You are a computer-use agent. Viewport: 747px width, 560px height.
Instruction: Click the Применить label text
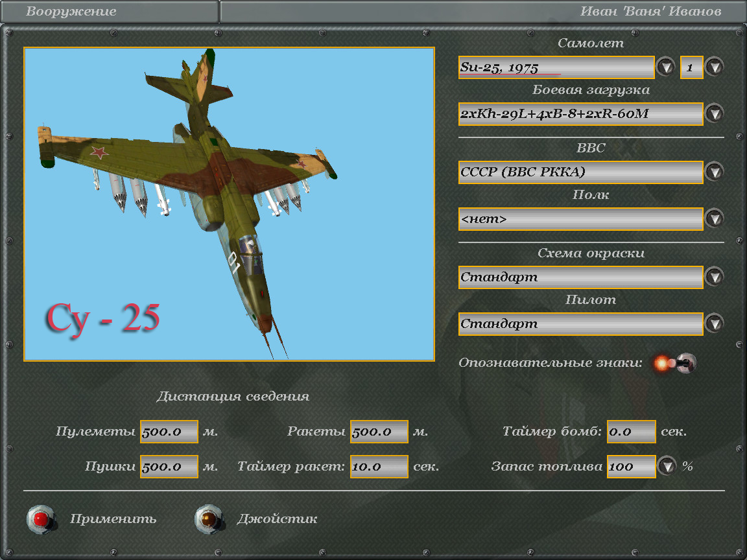113,519
